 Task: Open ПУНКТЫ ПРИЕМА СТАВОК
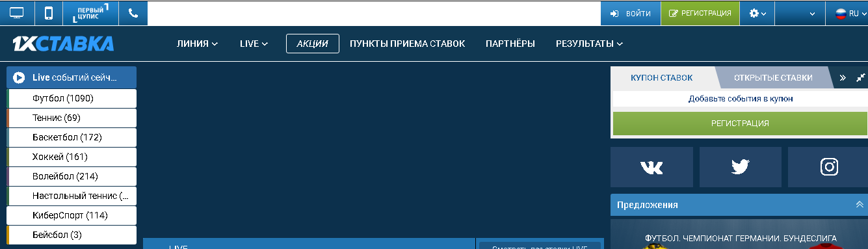click(x=407, y=44)
